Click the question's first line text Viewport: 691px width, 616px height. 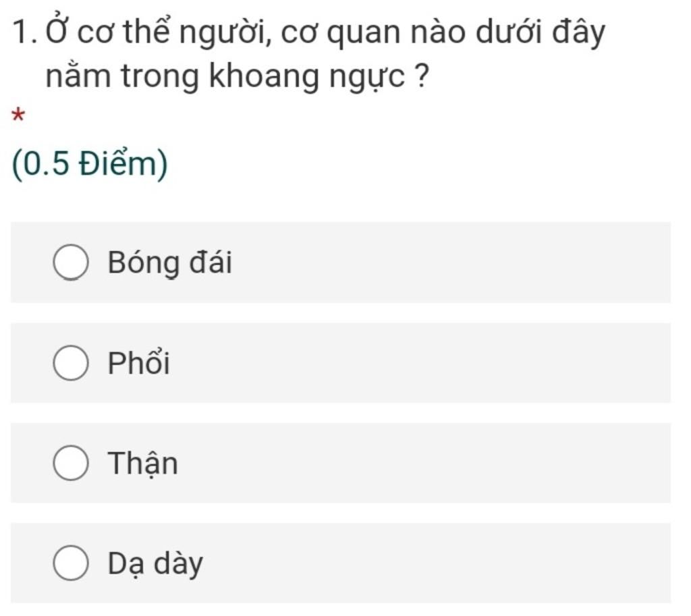[326, 32]
